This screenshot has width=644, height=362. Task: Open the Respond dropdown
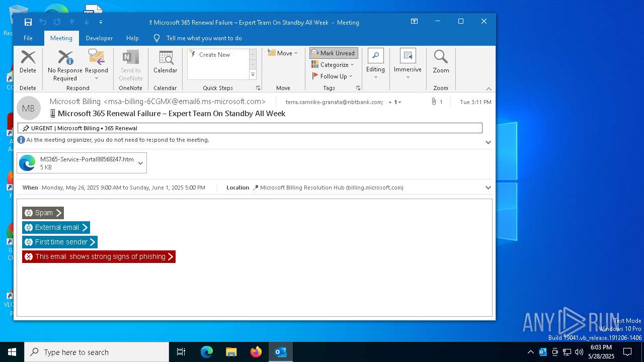96,65
